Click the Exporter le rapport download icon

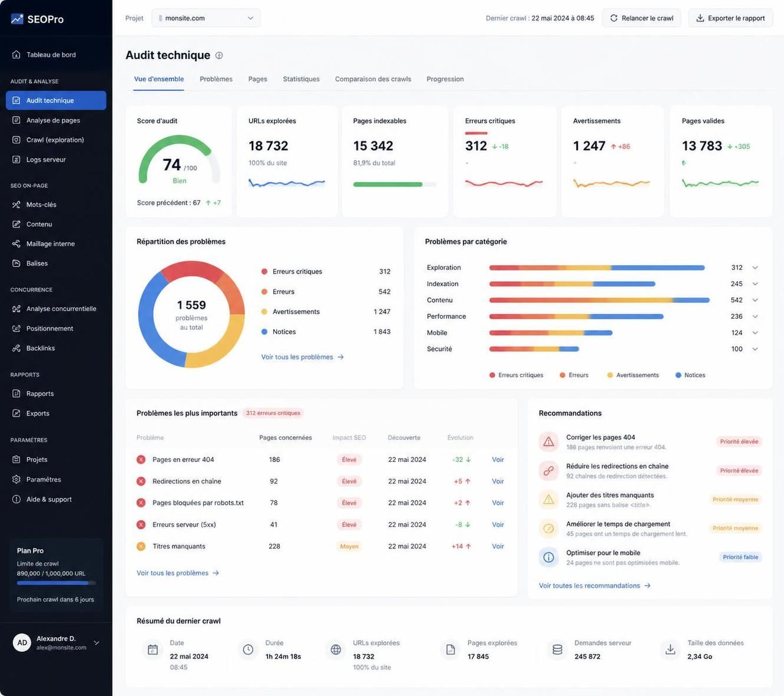click(700, 18)
